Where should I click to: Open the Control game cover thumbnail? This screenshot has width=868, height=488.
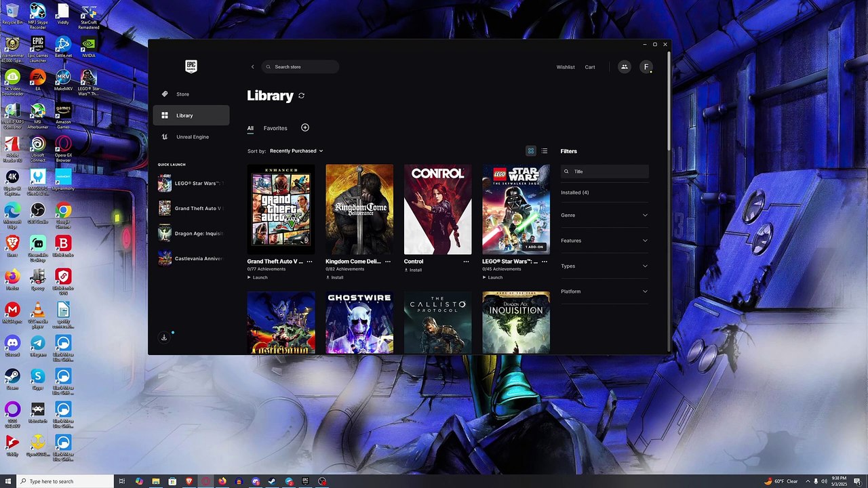(437, 209)
